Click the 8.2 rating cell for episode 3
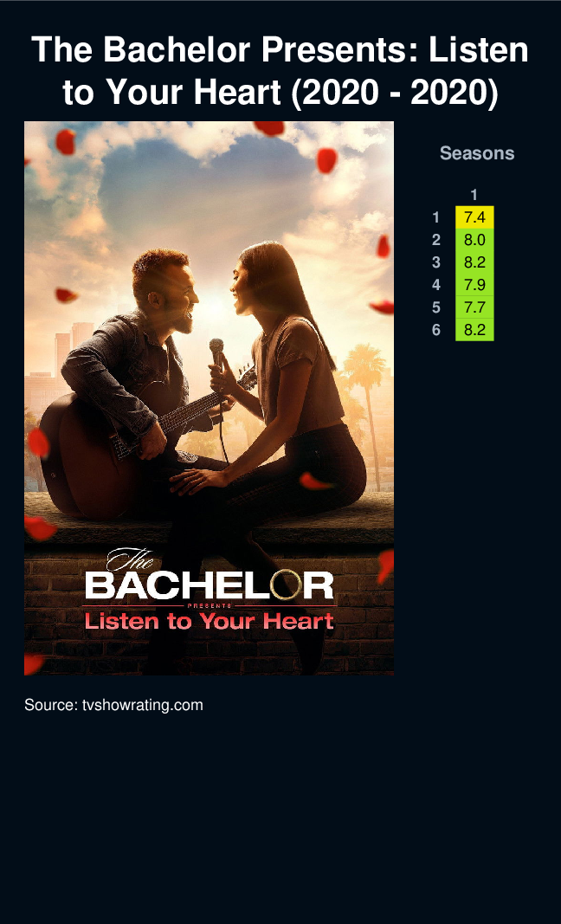This screenshot has height=924, width=561. tap(474, 262)
